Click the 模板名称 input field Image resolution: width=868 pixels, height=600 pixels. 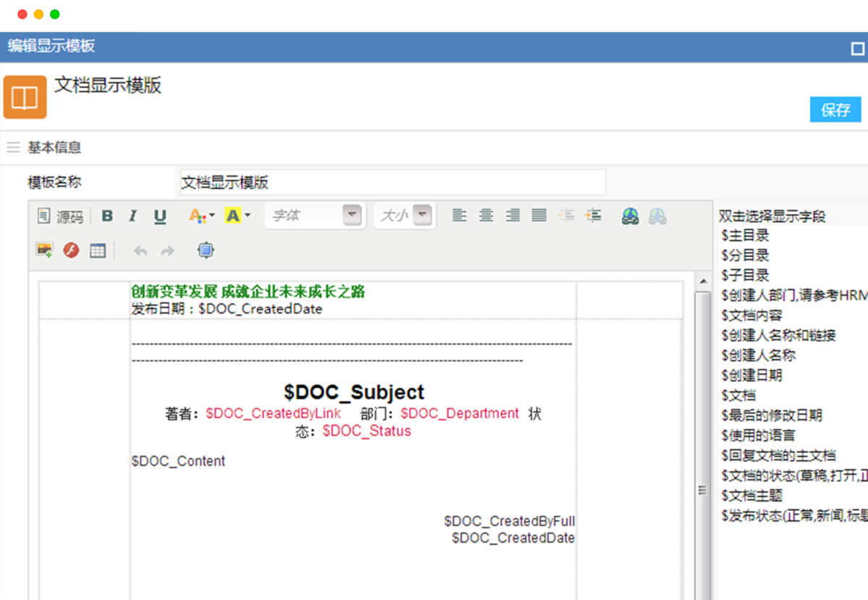(x=393, y=182)
